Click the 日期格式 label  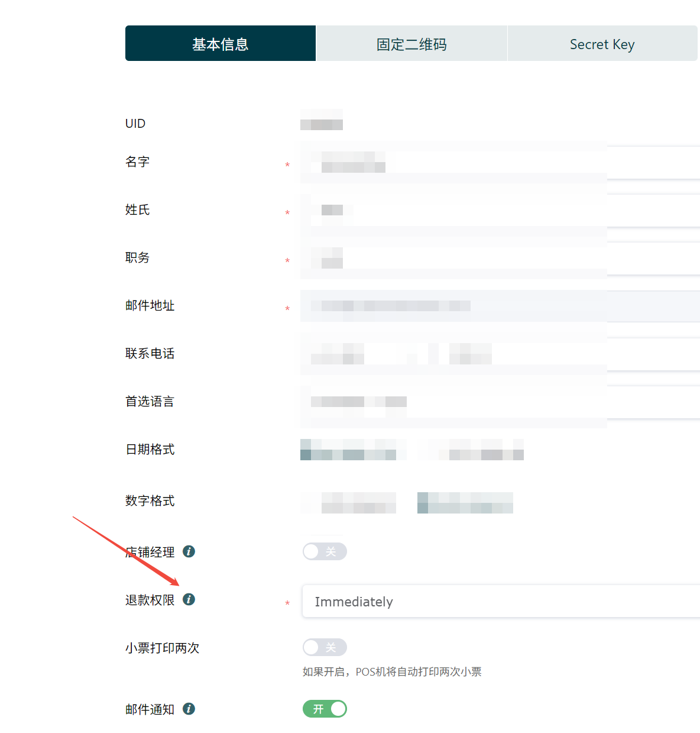150,450
